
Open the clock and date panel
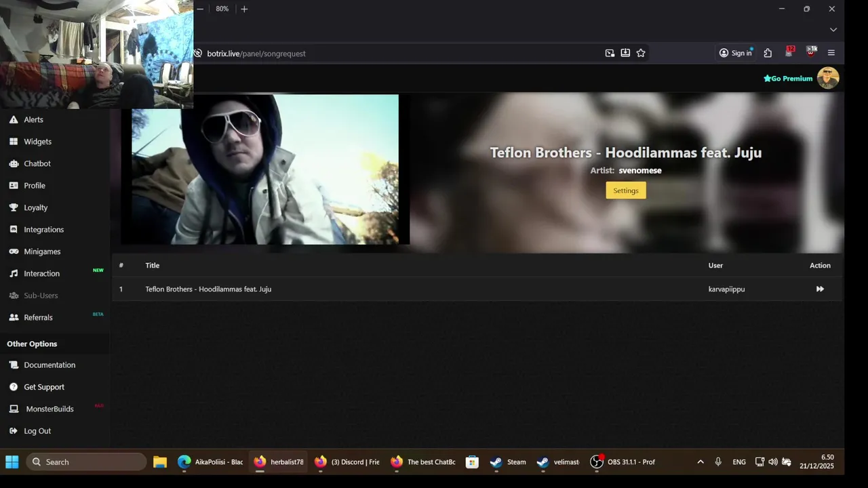(x=816, y=462)
